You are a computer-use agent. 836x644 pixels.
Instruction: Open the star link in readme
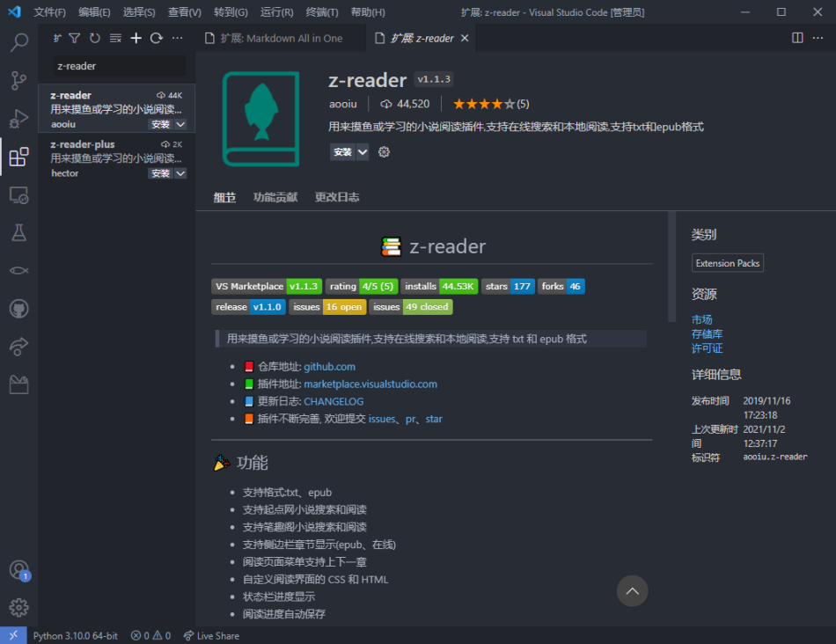click(434, 419)
